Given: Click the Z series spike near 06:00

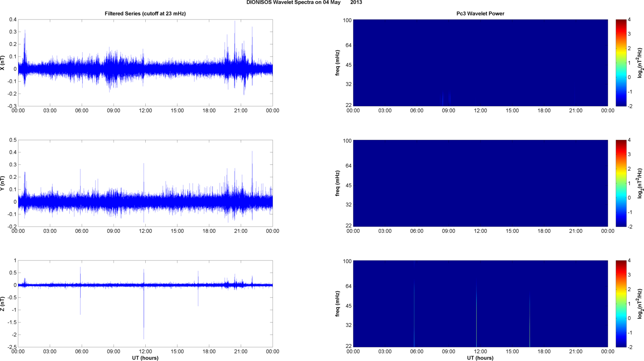Looking at the screenshot, I should (x=80, y=292).
